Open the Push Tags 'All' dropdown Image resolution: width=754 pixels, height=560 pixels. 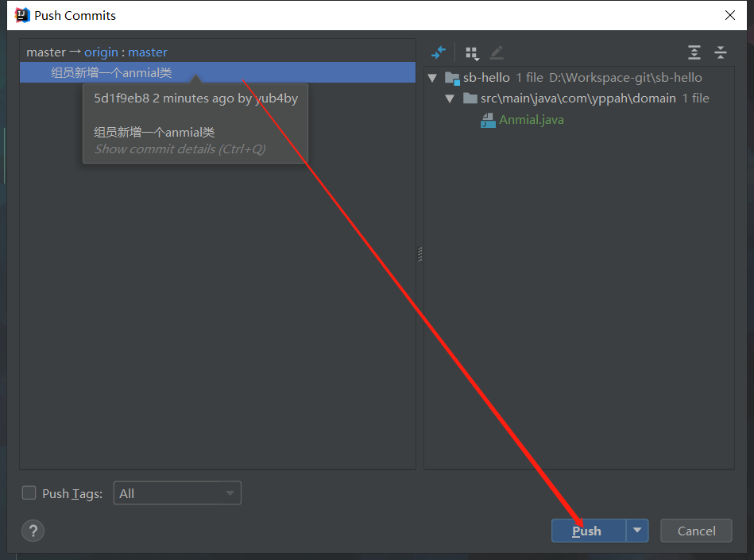[177, 493]
